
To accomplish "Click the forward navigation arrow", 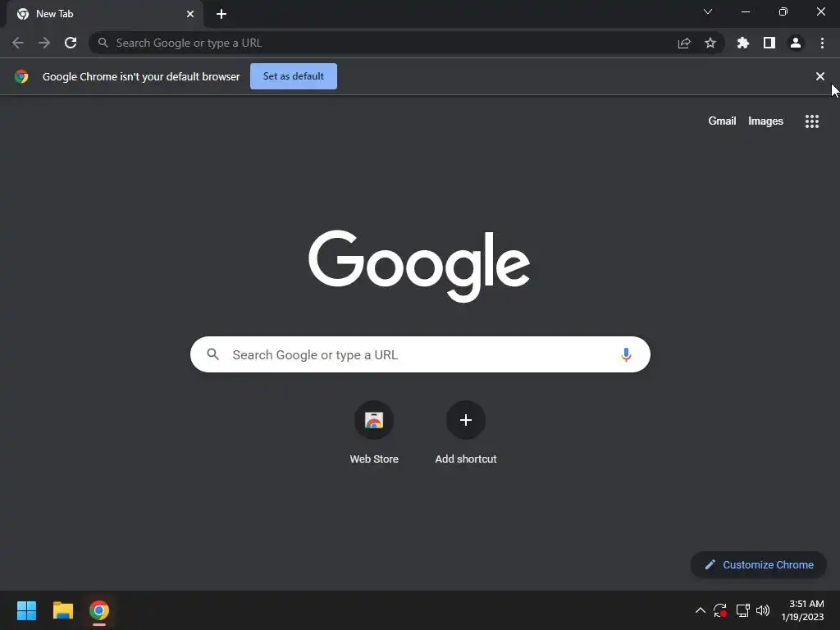I will (x=44, y=43).
